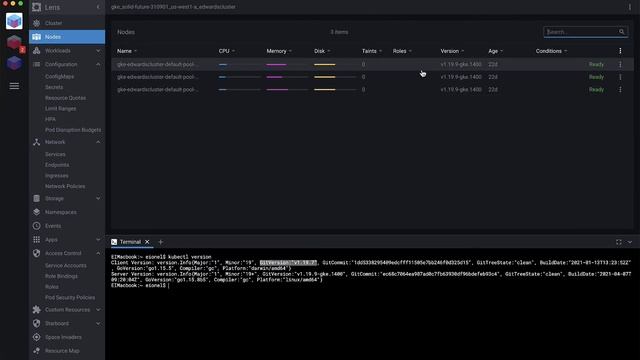Expand the Storage section chevron
This screenshot has height=360, width=640.
pos(98,198)
